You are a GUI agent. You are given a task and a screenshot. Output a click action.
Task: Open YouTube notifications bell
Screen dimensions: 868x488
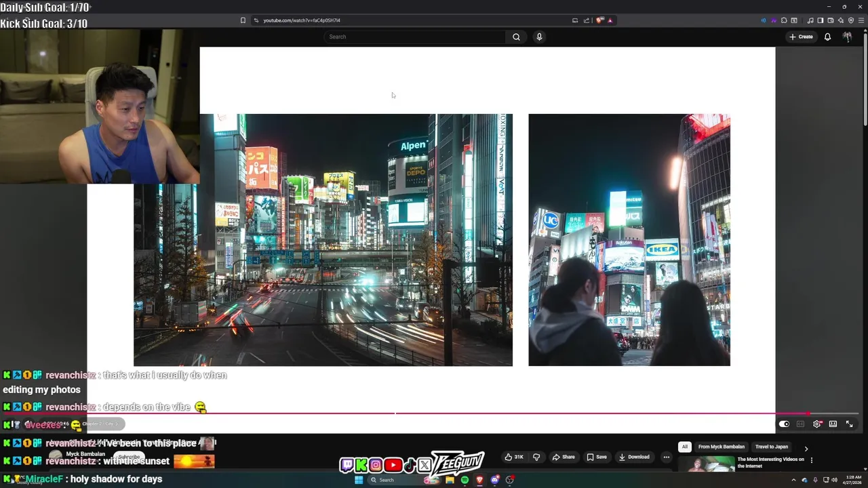click(827, 37)
